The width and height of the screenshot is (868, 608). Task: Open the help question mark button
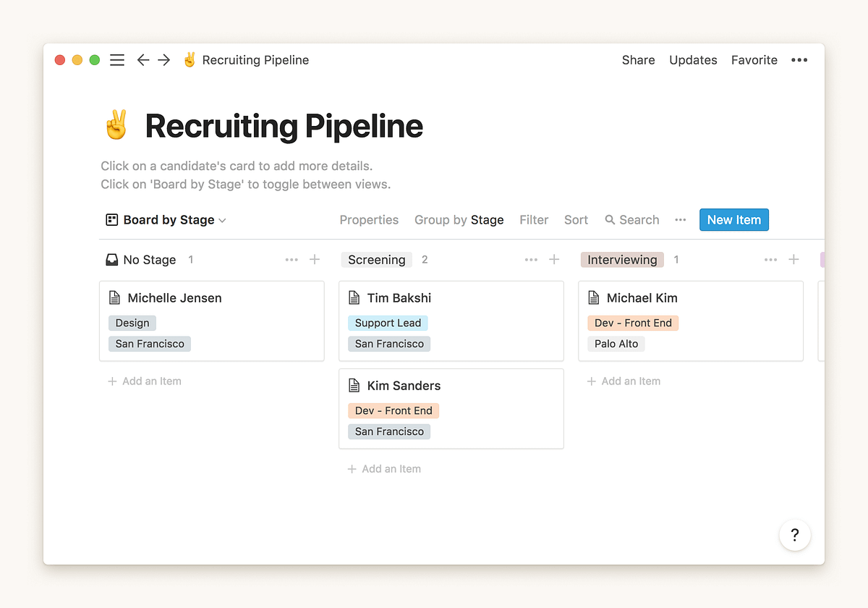point(794,535)
